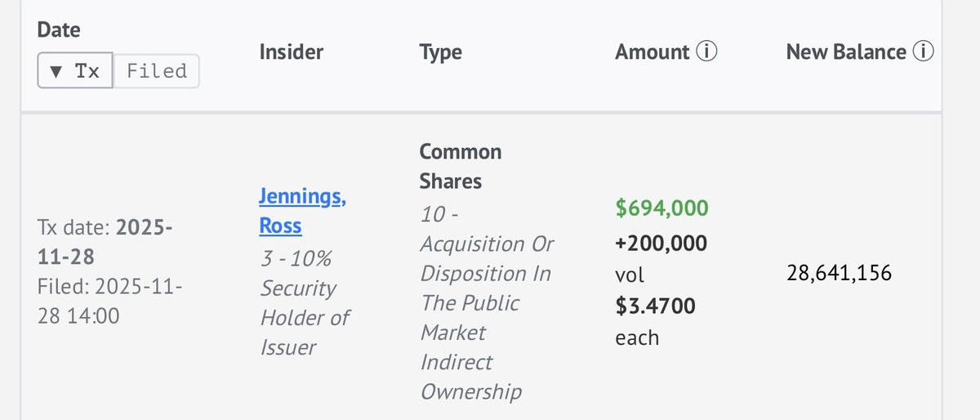The image size is (980, 420).
Task: Click the info icon next to Amount
Action: coord(706,52)
